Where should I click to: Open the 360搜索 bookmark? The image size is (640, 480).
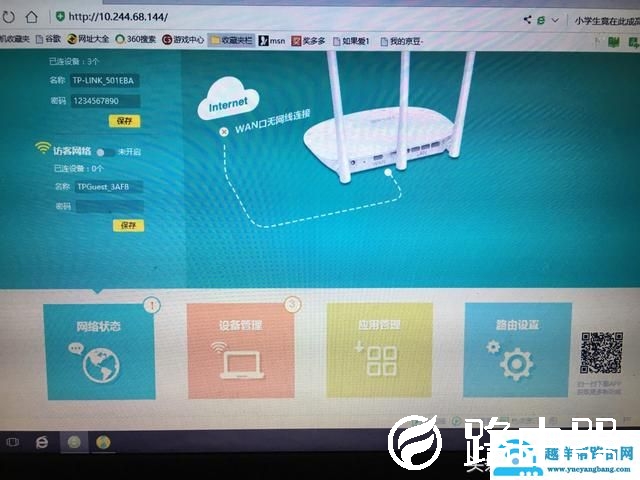(136, 39)
